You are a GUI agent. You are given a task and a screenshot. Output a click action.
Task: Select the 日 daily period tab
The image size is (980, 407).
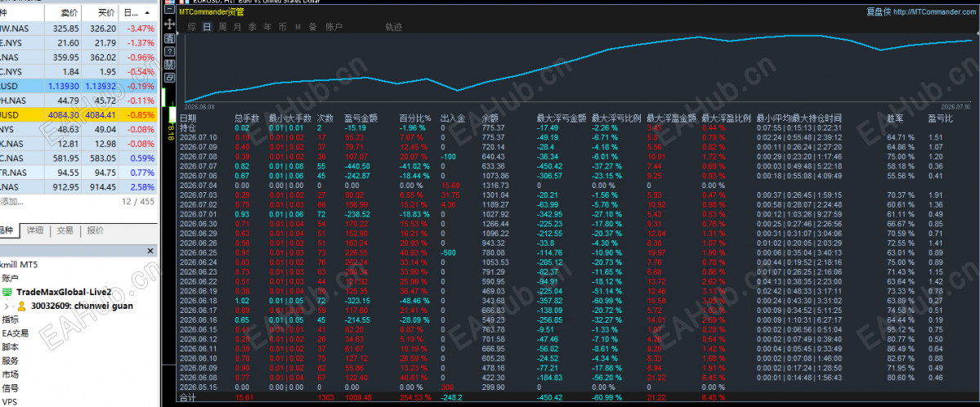click(x=207, y=27)
